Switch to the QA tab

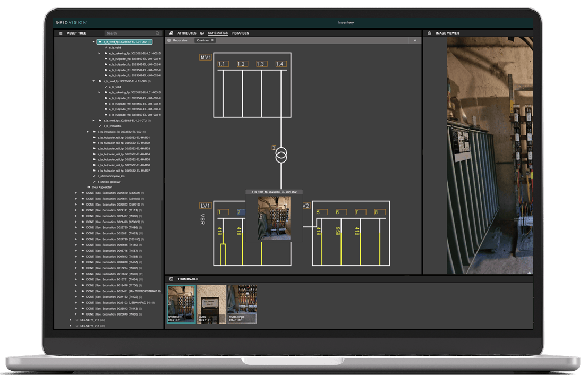202,33
